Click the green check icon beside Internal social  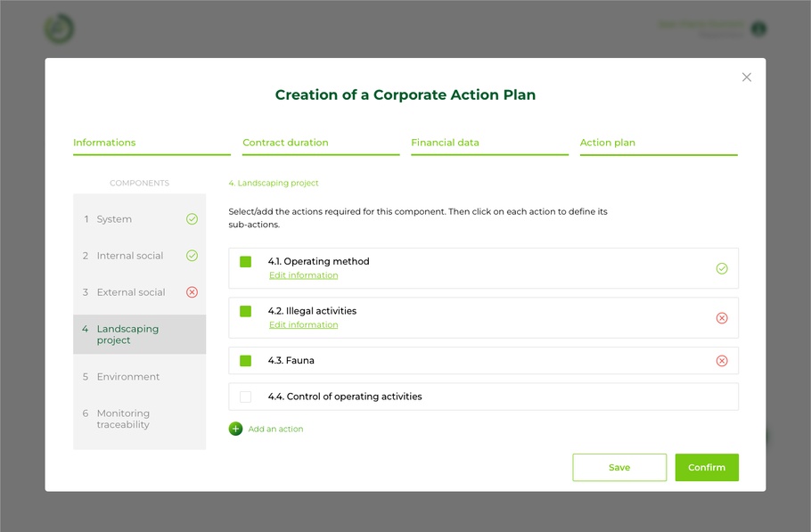192,256
